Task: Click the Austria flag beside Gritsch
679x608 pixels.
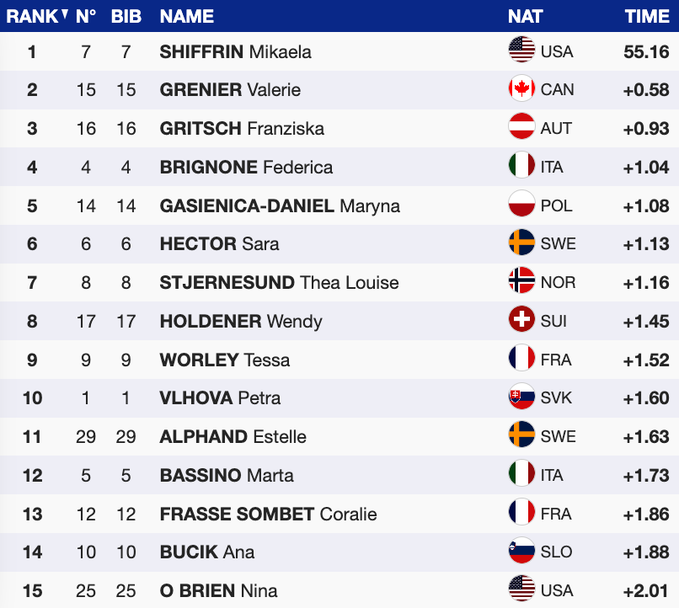Action: click(x=522, y=128)
